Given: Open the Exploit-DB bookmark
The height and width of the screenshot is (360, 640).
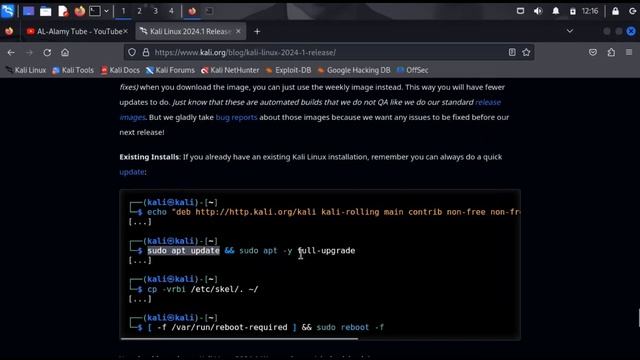Looking at the screenshot, I should (x=288, y=70).
